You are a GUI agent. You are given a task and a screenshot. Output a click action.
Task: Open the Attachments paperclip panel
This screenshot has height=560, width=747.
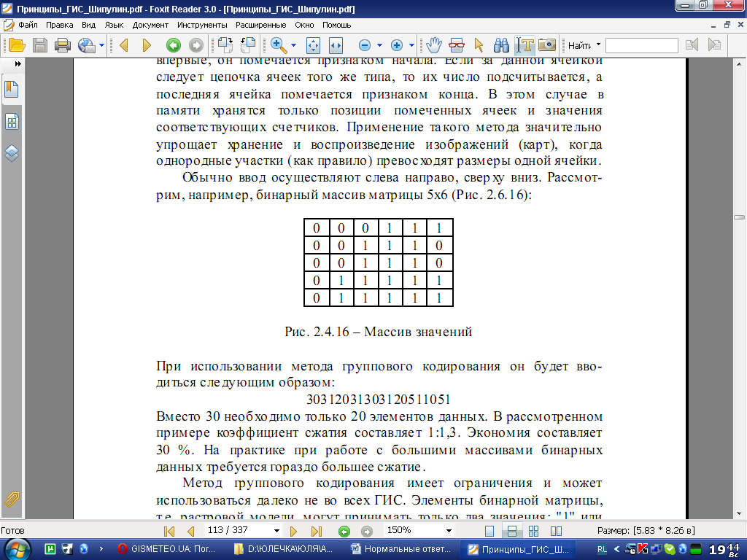pyautogui.click(x=12, y=499)
